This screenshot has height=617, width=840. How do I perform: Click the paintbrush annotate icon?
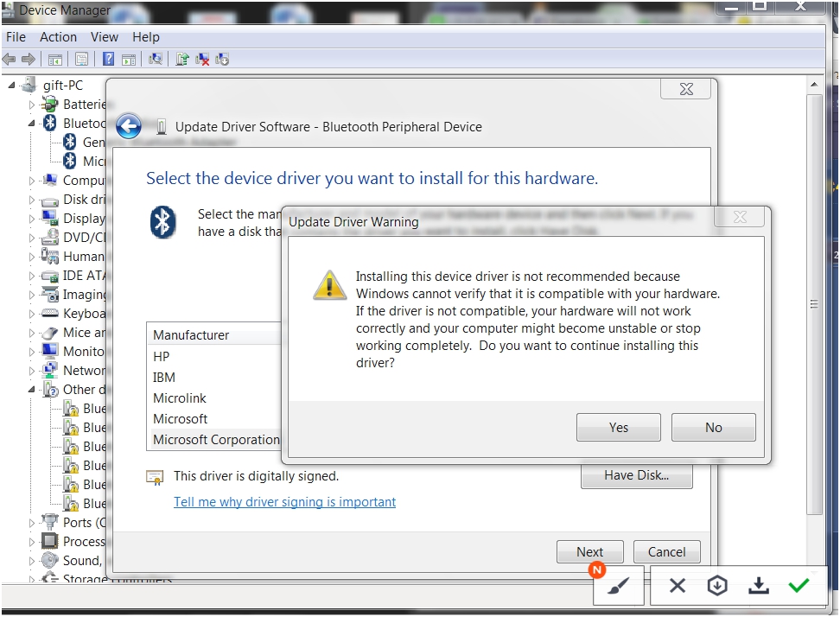pos(618,587)
